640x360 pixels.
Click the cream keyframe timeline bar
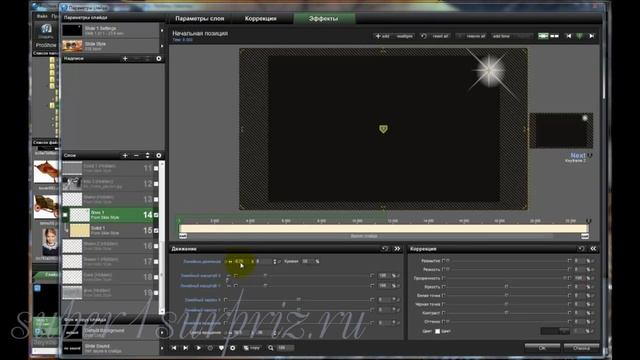tap(384, 229)
